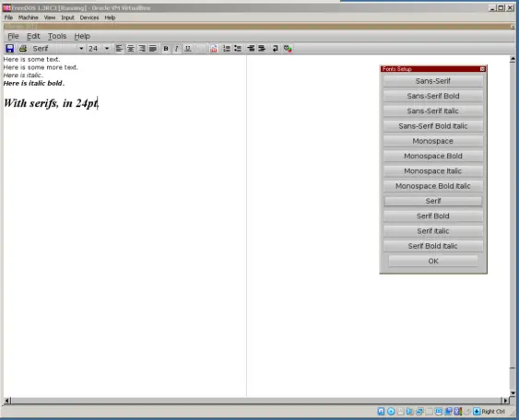Viewport: 519px width, 420px height.
Task: Click the insert image icon in toolbar
Action: pos(214,49)
